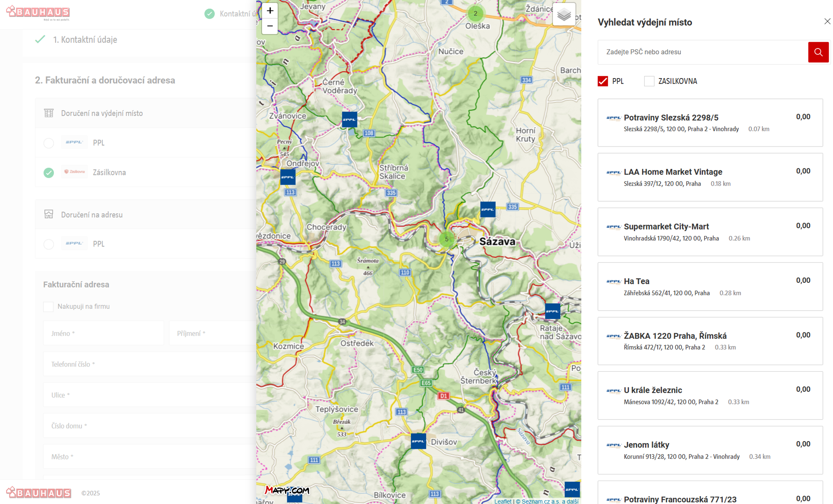Click the Město input field
This screenshot has height=504, width=833.
150,456
